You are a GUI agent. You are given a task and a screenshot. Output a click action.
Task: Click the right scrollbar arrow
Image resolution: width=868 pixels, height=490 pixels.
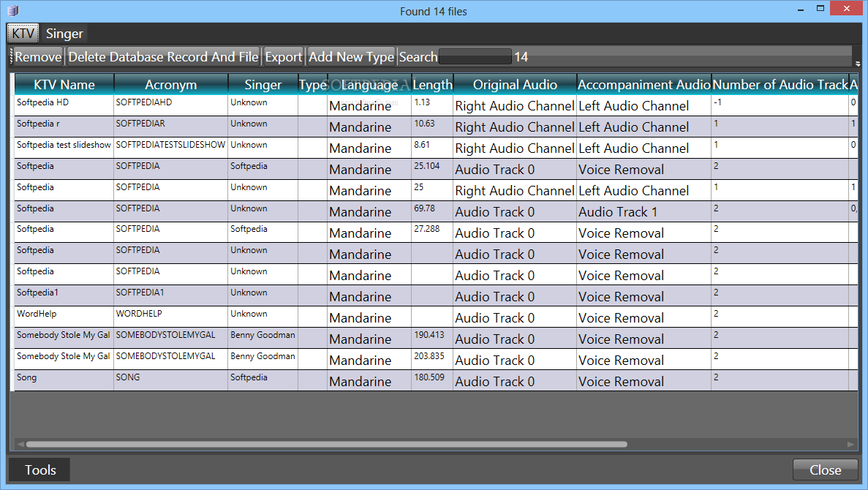(851, 444)
